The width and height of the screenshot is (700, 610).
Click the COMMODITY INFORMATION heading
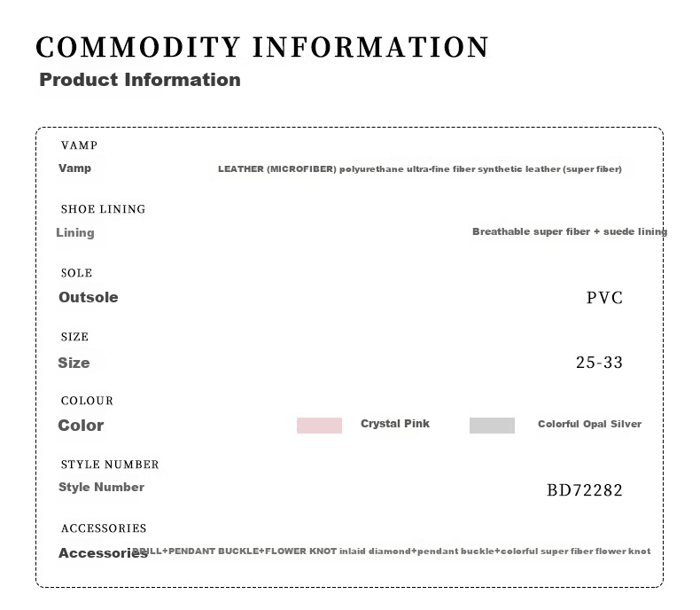(x=262, y=47)
